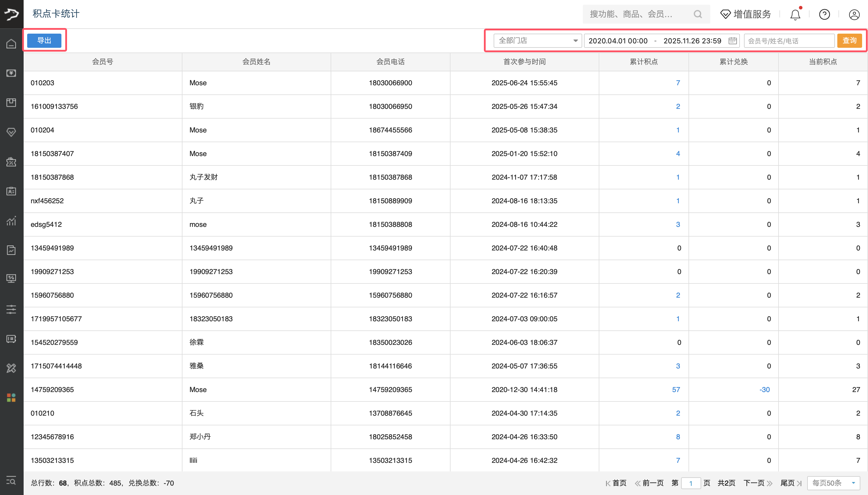Viewport: 868px width, 495px height.
Task: Focus the 会员号/姓名/电话 search field
Action: point(789,41)
